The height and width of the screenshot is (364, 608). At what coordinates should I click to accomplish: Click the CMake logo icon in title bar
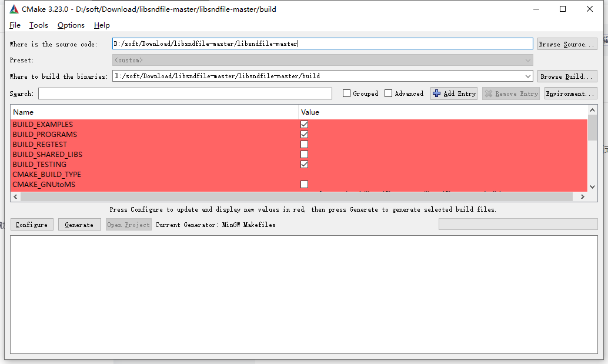point(14,9)
